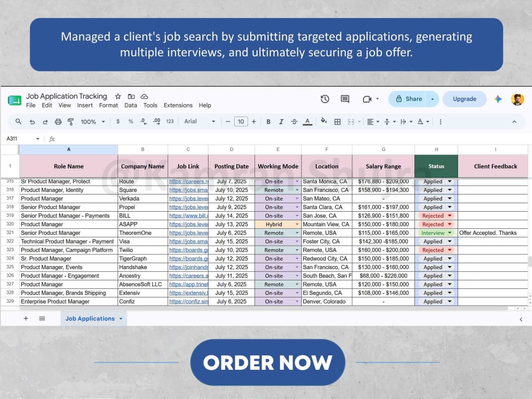
Task: Toggle strikethrough formatting
Action: pyautogui.click(x=294, y=121)
